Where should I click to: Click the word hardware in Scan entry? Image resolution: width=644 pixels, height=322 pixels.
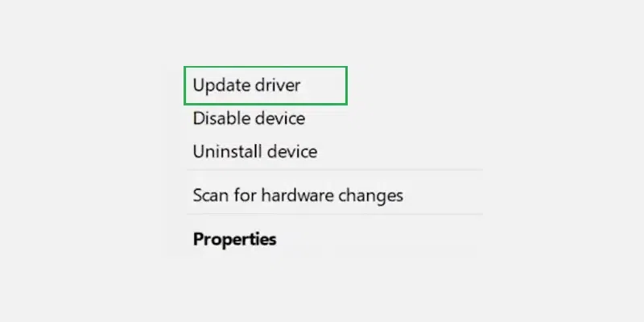pyautogui.click(x=298, y=196)
